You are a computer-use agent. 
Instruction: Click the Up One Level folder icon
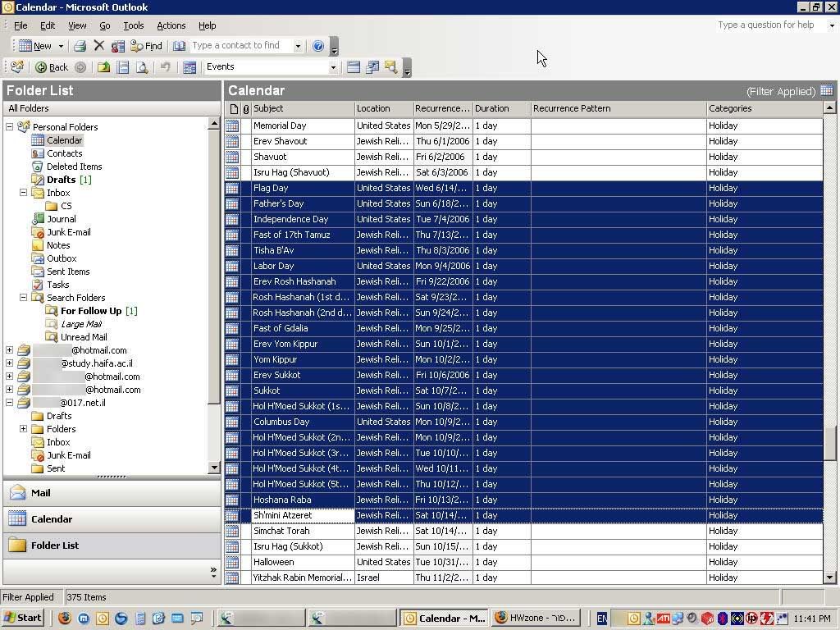tap(103, 67)
